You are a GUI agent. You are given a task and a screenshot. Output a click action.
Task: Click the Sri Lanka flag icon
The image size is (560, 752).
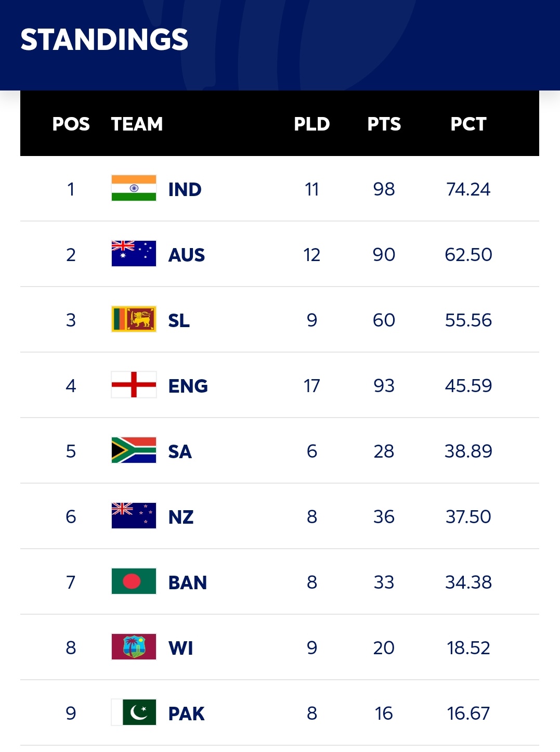click(x=134, y=319)
